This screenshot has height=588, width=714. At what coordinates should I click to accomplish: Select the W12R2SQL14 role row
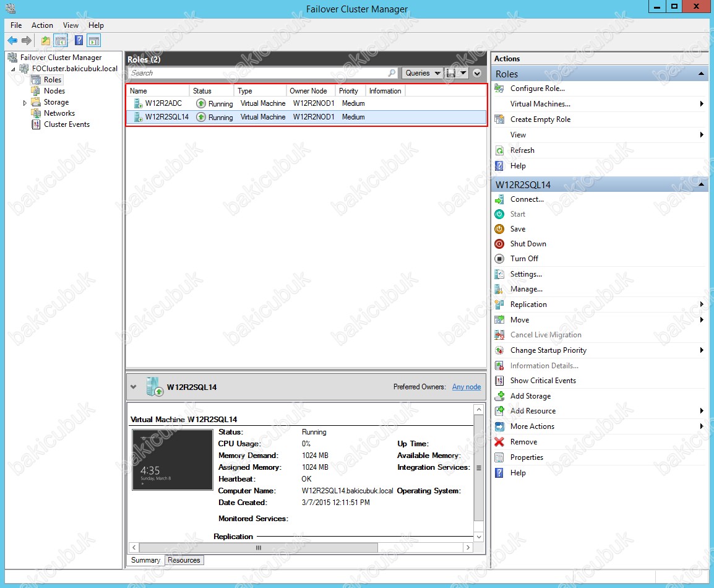click(x=306, y=117)
